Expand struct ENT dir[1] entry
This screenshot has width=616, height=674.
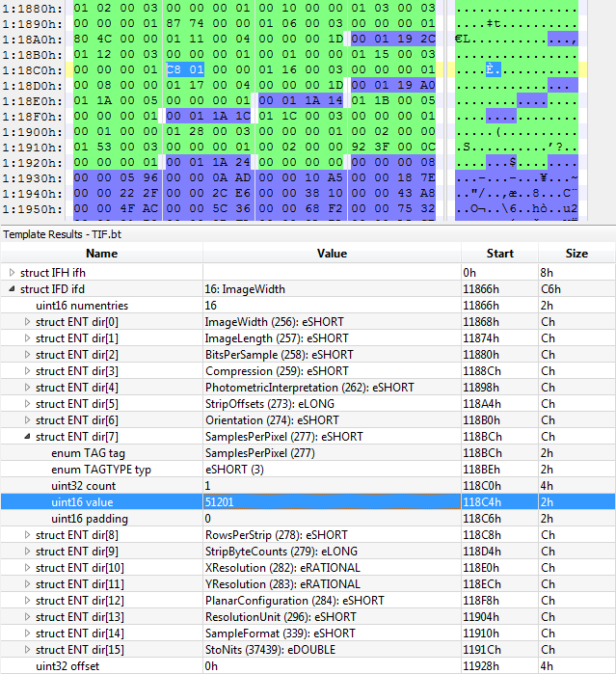point(27,338)
